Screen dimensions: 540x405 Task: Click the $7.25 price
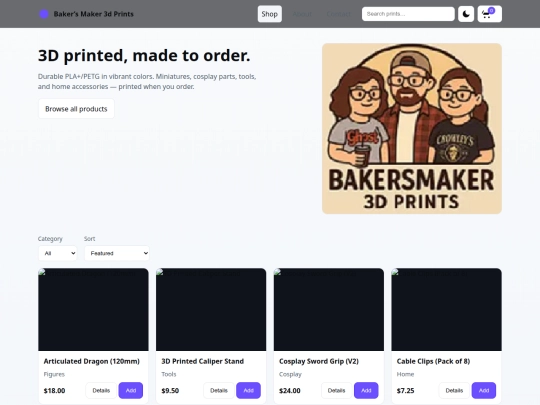tap(405, 391)
